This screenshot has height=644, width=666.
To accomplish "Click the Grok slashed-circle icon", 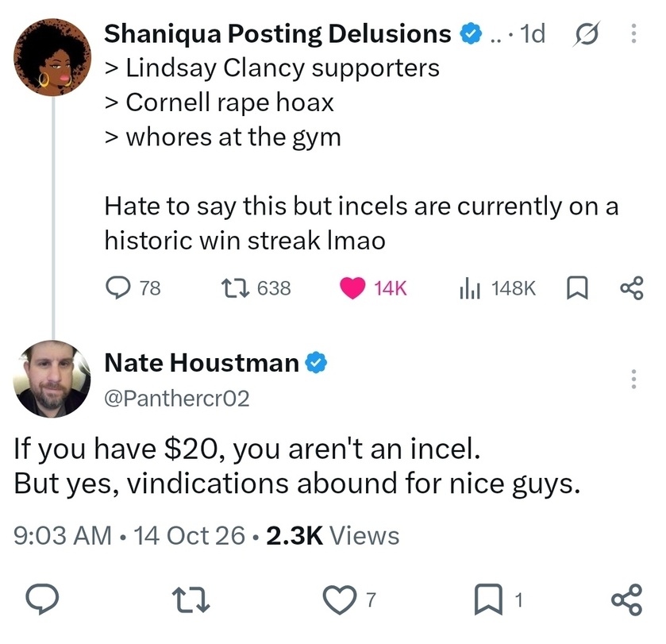I will [586, 33].
